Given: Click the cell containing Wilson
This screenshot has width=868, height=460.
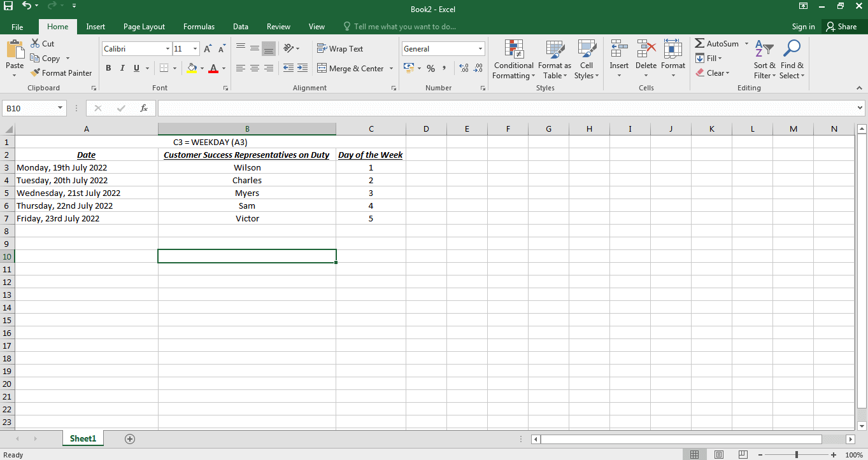Looking at the screenshot, I should pyautogui.click(x=247, y=167).
